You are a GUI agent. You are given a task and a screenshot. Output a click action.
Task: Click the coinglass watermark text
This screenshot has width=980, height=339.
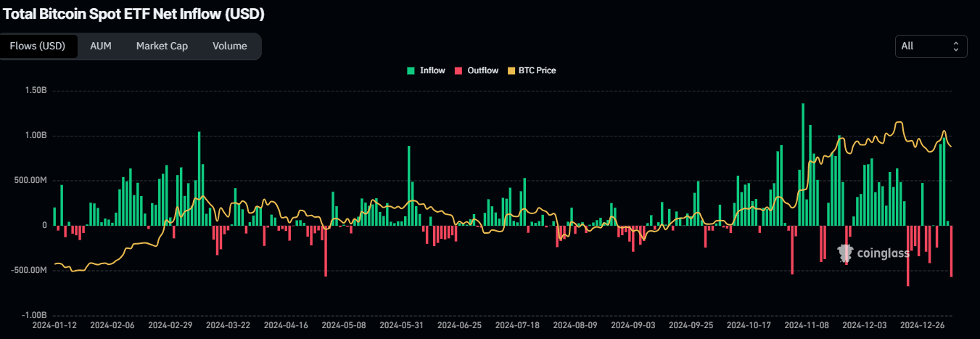[x=884, y=253]
